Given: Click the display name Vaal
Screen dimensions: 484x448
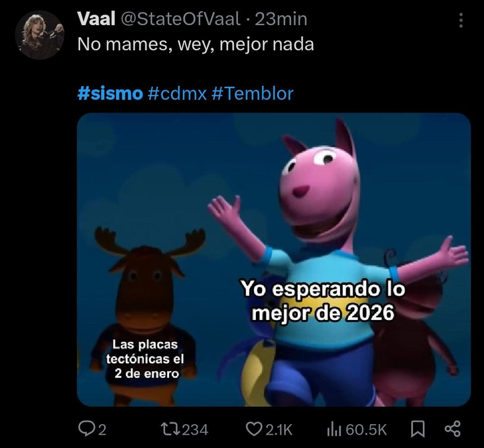Looking at the screenshot, I should click(x=96, y=19).
